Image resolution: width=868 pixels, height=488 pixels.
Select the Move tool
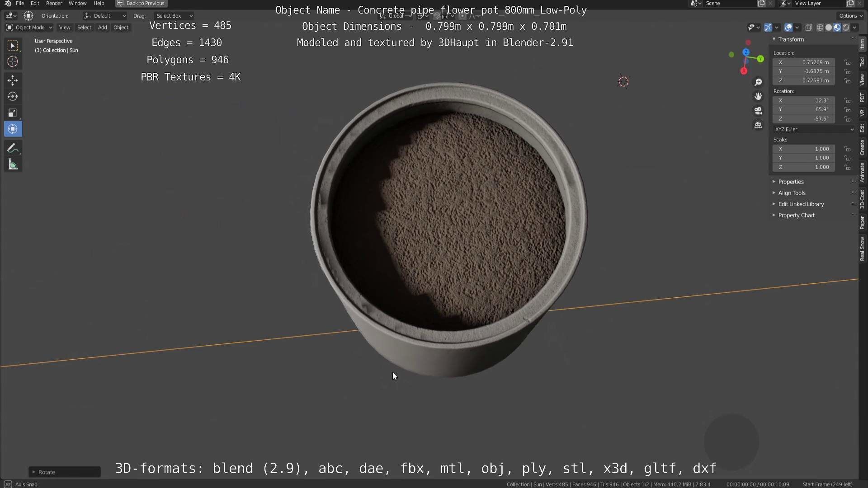click(13, 80)
